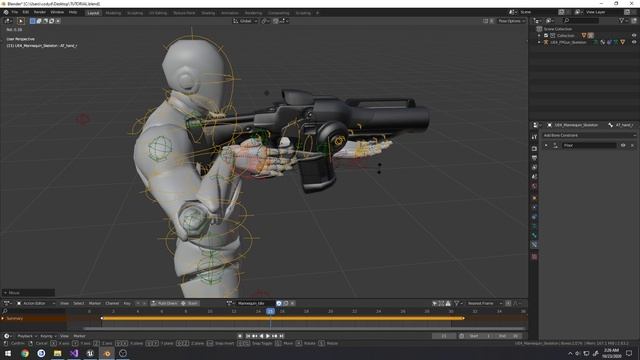Unlink the action with X button
640x360 pixels.
[292, 303]
